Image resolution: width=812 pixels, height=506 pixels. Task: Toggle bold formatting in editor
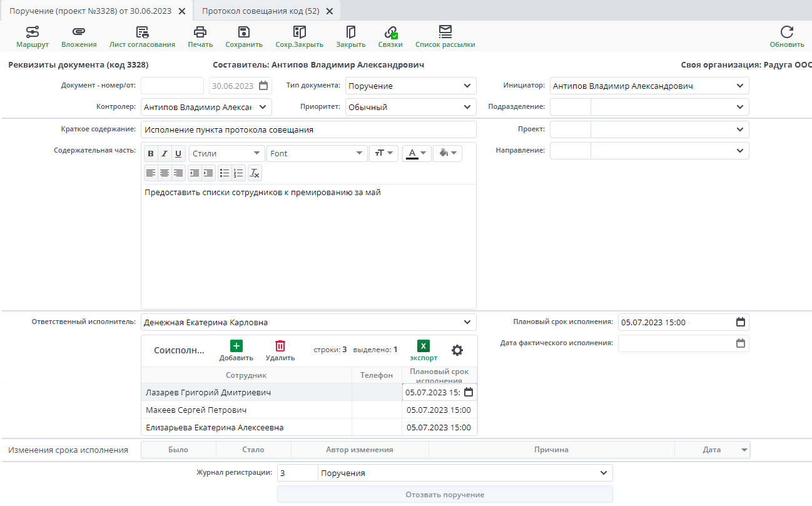(151, 154)
